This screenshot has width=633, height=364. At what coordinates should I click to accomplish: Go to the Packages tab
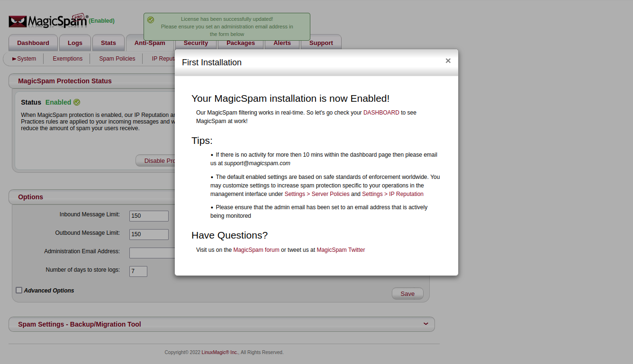click(241, 43)
